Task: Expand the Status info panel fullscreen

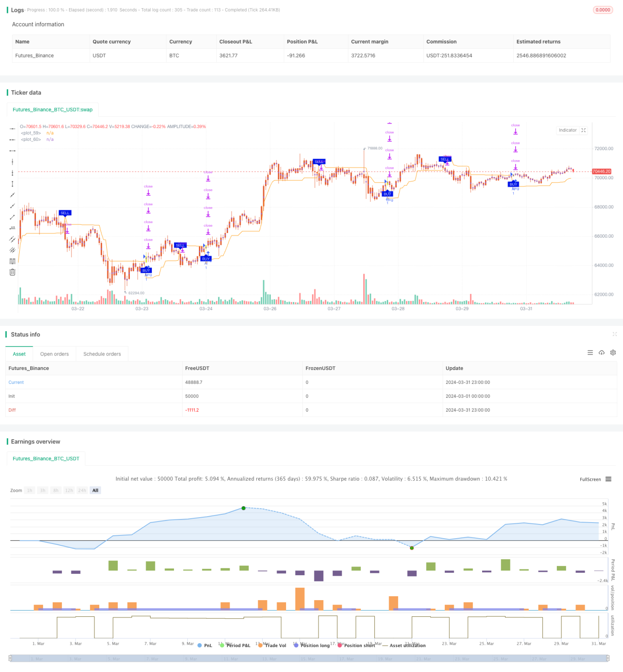Action: [x=614, y=334]
